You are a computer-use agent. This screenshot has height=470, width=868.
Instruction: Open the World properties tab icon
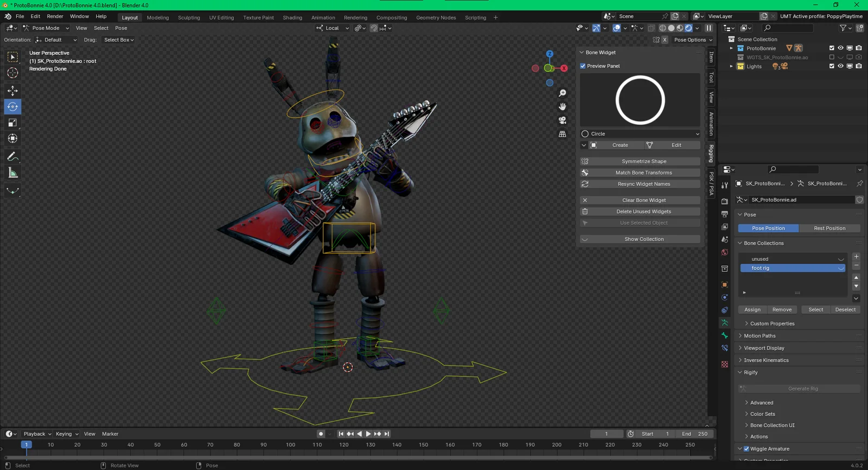pos(725,252)
